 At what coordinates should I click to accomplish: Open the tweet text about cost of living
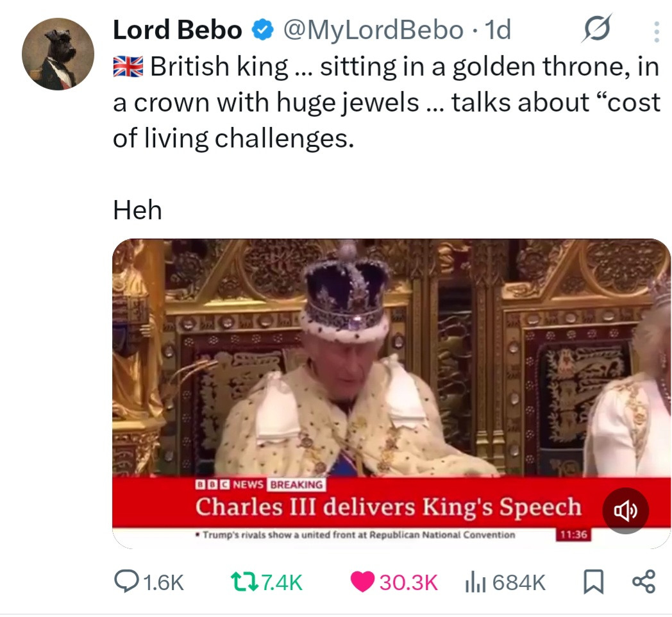pos(385,103)
